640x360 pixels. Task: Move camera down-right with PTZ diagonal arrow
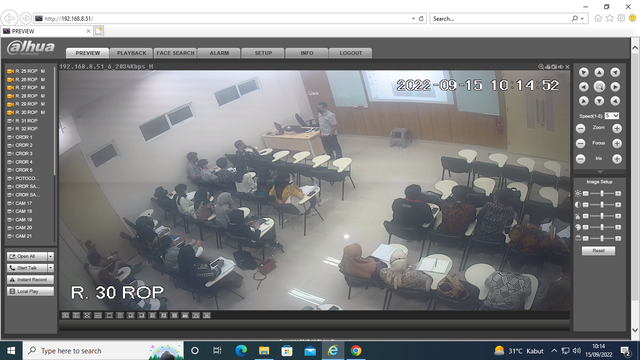click(615, 101)
